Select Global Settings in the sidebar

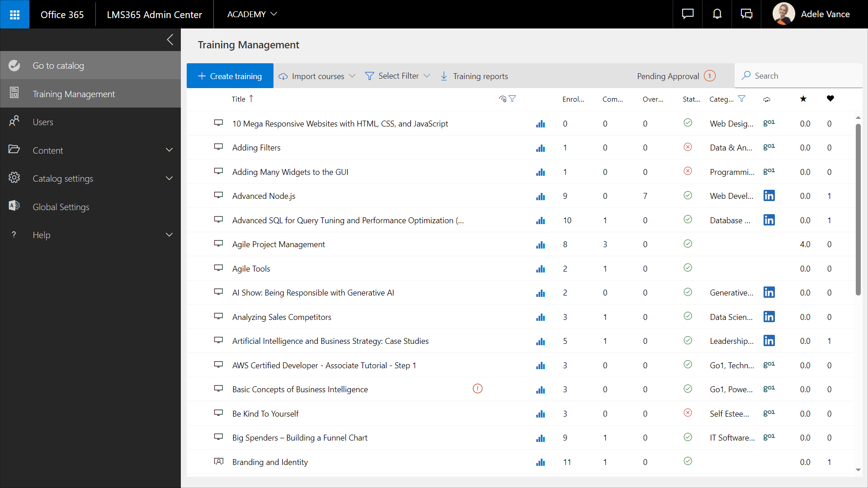(x=61, y=207)
